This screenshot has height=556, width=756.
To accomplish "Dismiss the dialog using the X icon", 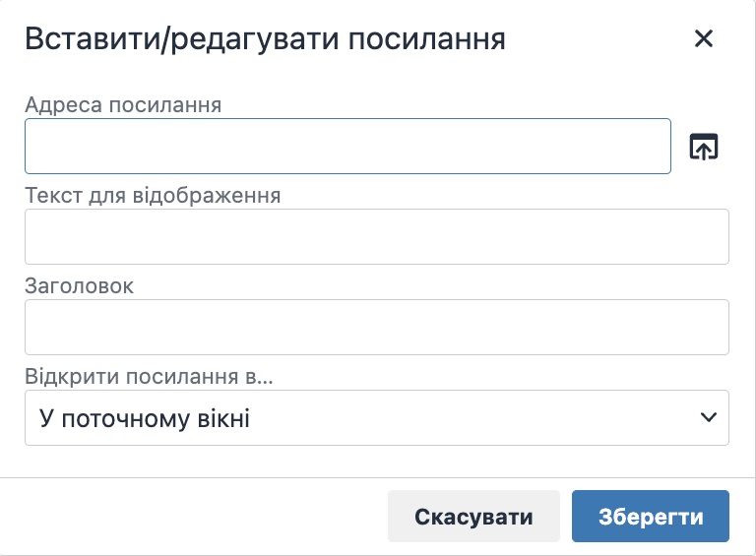I will click(703, 39).
